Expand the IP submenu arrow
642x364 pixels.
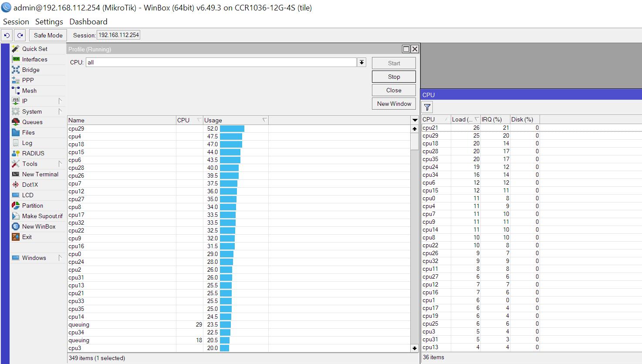60,101
